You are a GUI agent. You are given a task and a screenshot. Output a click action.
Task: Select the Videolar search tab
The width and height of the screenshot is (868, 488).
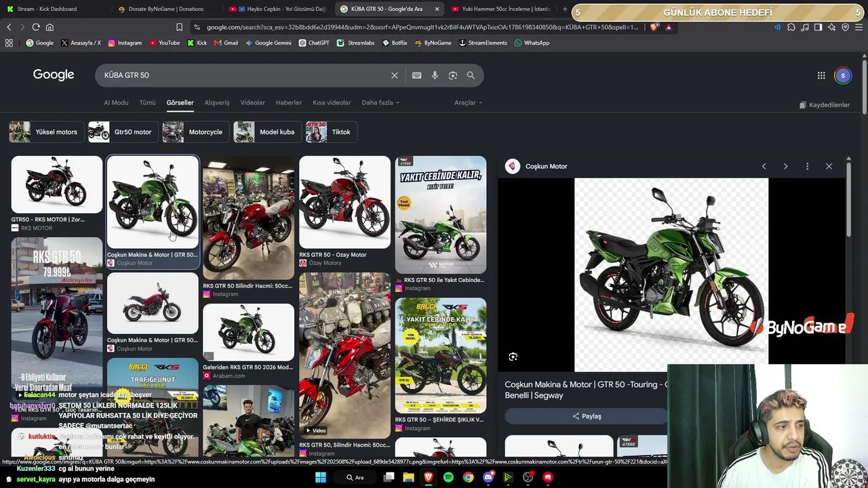coord(252,102)
